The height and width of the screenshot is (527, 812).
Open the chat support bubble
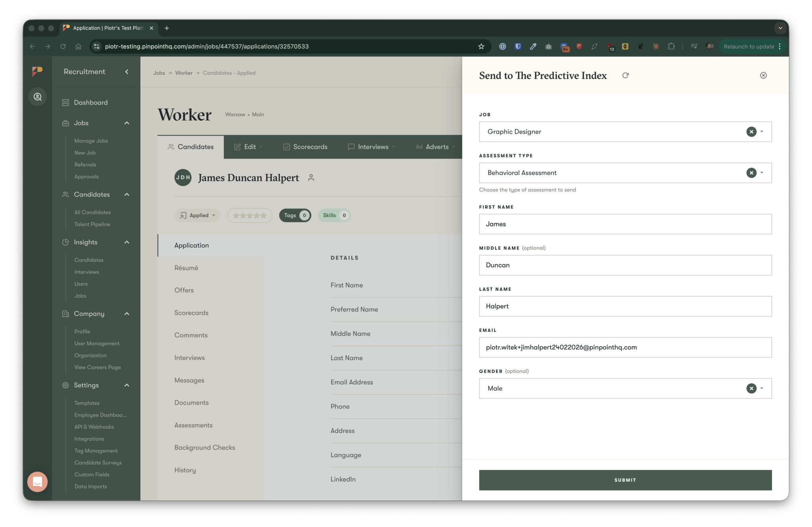[38, 481]
